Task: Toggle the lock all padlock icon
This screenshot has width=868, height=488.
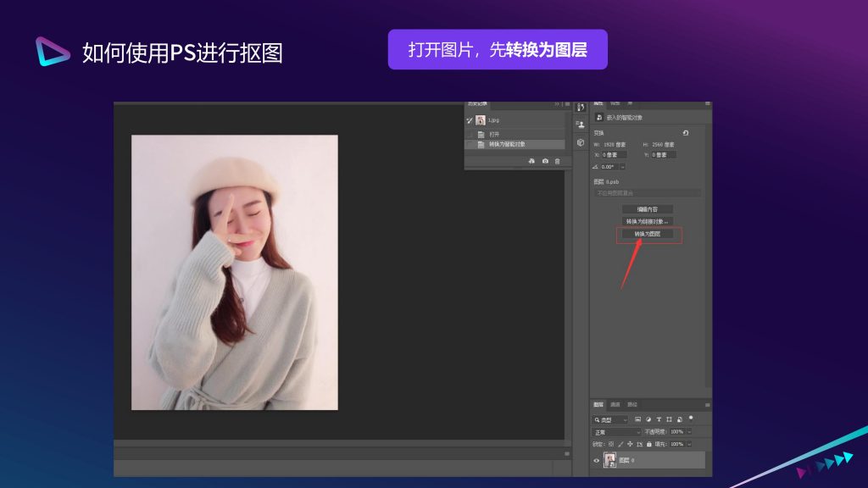Action: [649, 444]
